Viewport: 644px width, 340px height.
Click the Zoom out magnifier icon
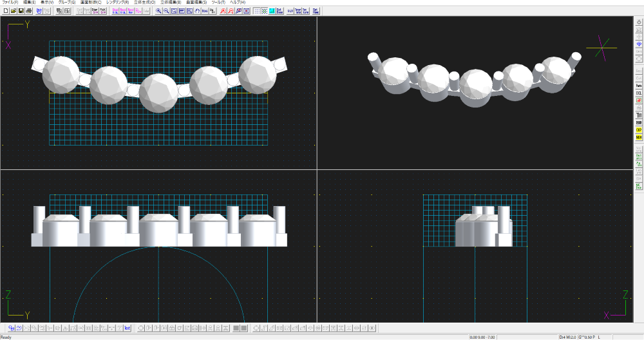tap(166, 11)
